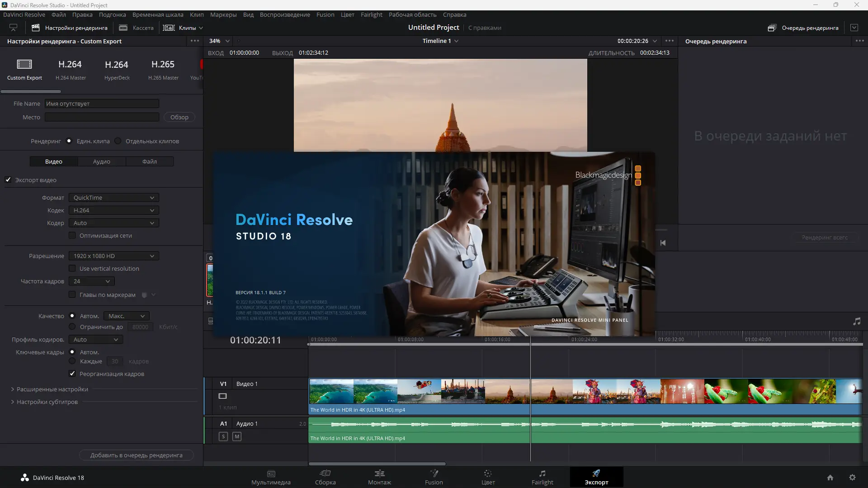Open the Разрешение 1920x1080 HD selector
Viewport: 868px width, 488px height.
pos(113,256)
